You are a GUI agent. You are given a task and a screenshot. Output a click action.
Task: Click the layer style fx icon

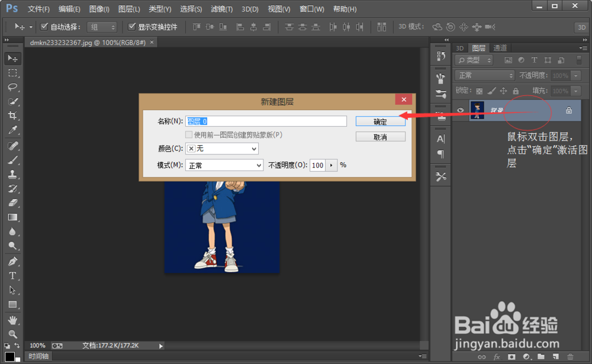[497, 357]
